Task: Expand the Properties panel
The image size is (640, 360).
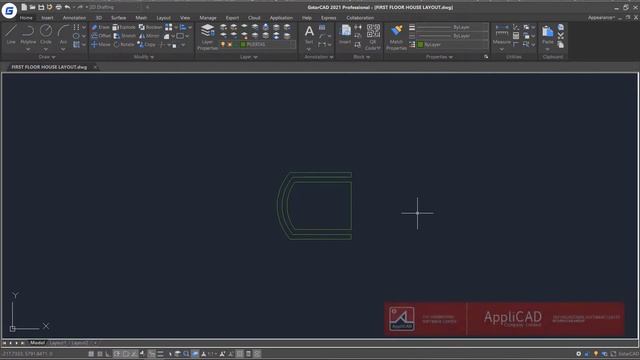Action: tap(439, 57)
